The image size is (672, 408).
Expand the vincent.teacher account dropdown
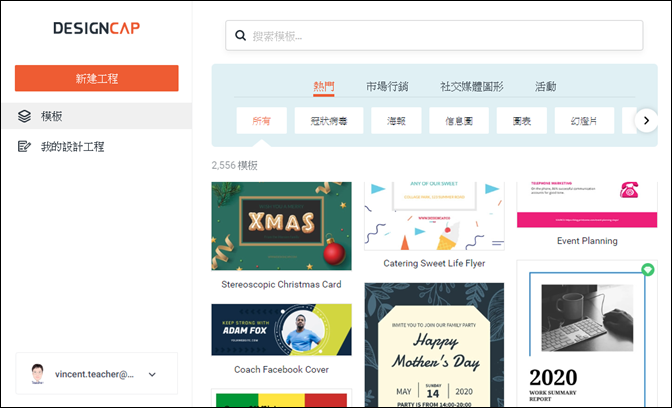coord(152,375)
